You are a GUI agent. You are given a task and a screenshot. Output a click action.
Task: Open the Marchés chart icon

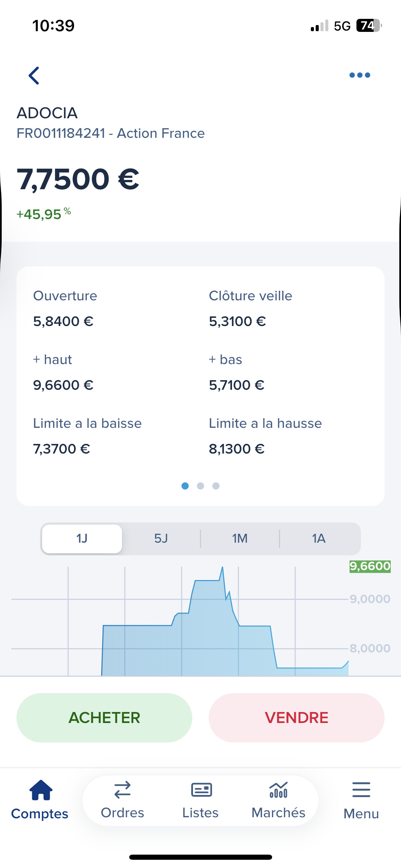278,790
